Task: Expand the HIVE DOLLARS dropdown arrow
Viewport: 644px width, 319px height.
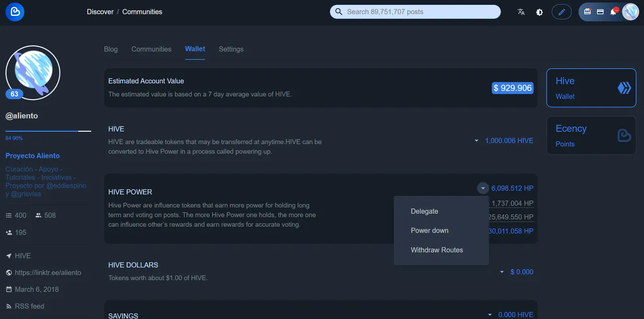Action: [x=502, y=272]
